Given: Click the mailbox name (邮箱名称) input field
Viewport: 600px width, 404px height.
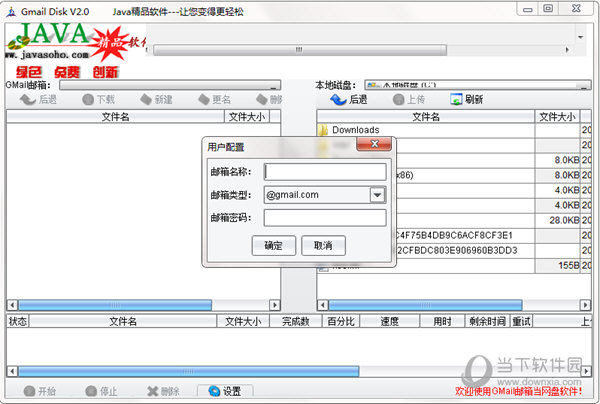Looking at the screenshot, I should point(325,172).
